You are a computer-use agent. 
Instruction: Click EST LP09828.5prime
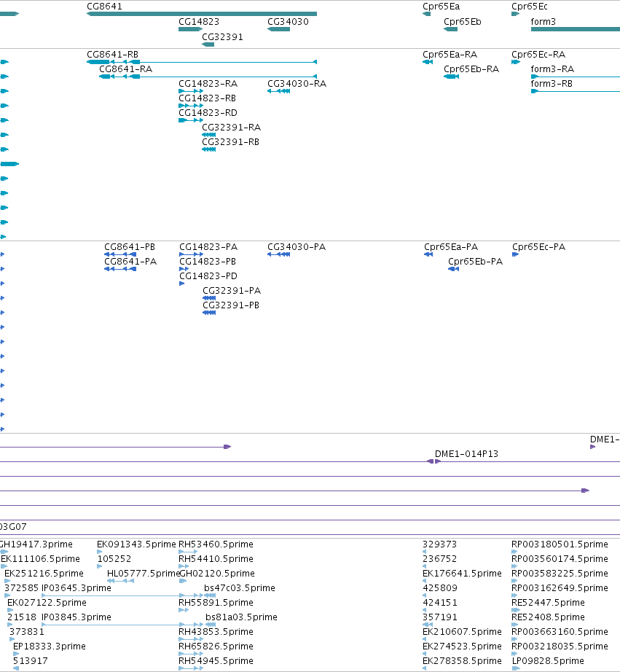516,668
